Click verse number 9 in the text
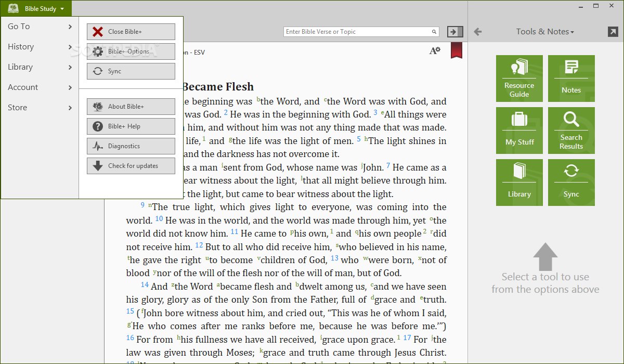The image size is (624, 364). [142, 205]
